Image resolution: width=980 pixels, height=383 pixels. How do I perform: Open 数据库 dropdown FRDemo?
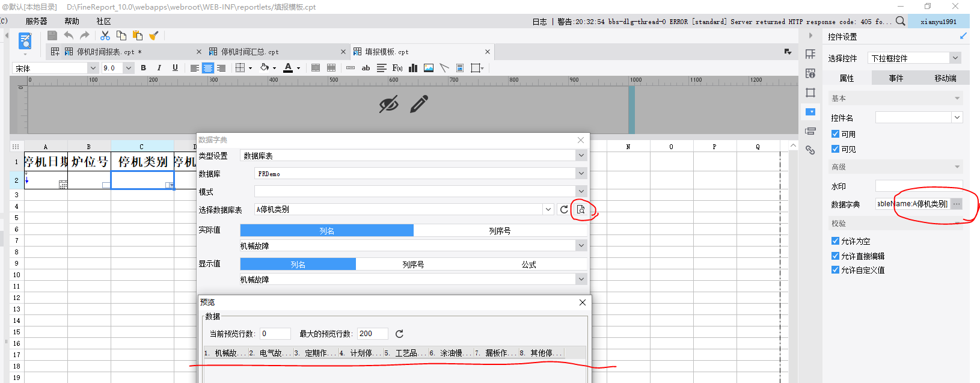(x=581, y=173)
